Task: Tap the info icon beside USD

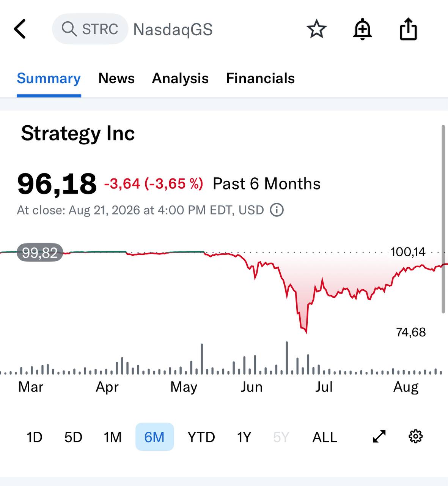Action: coord(277,210)
